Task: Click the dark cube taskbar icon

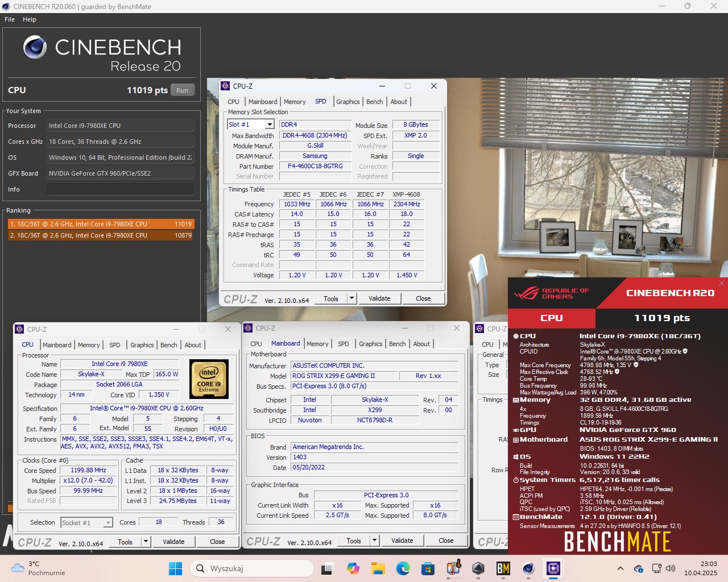Action: (478, 568)
